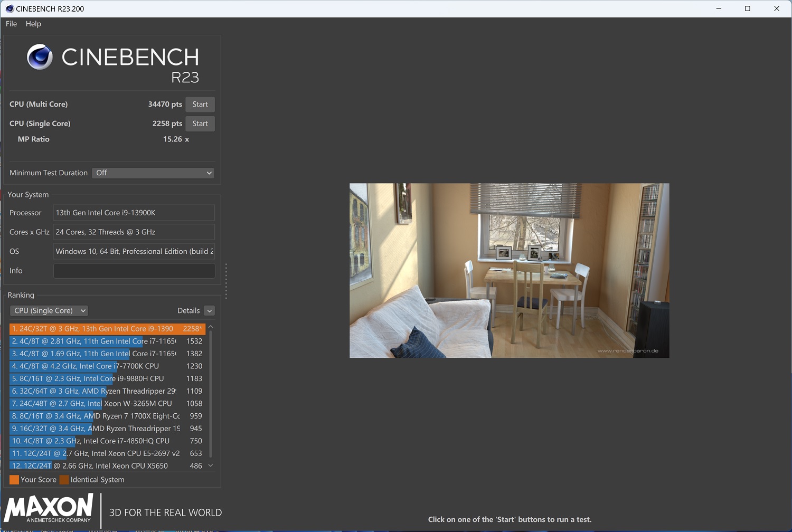The height and width of the screenshot is (532, 792).
Task: Select ranking row 11 Xeon E5-2697 v2
Action: point(107,453)
